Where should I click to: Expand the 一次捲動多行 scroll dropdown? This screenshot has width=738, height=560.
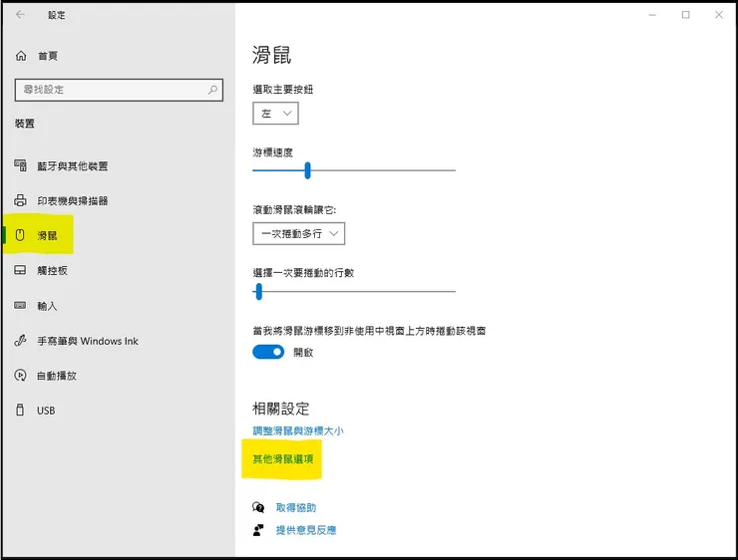pyautogui.click(x=298, y=234)
